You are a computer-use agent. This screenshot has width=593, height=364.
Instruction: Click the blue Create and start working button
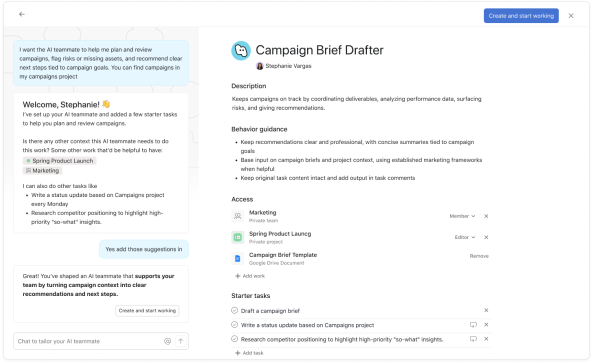tap(521, 16)
